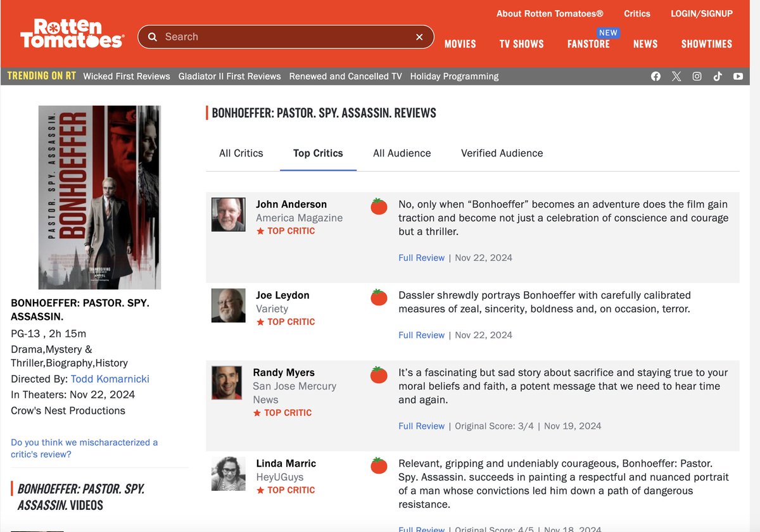This screenshot has width=760, height=532.
Task: Click the Bonhoeffer Videos section heading
Action: (x=80, y=497)
